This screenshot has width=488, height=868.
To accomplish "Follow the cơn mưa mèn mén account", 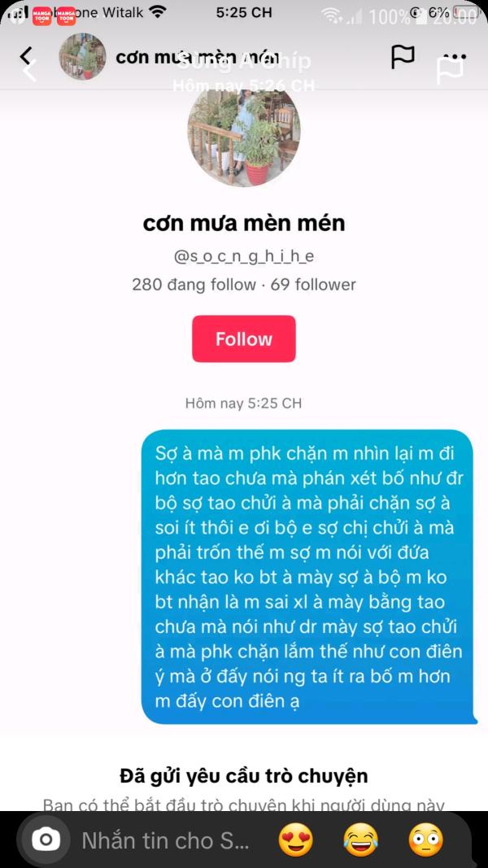I will point(244,338).
